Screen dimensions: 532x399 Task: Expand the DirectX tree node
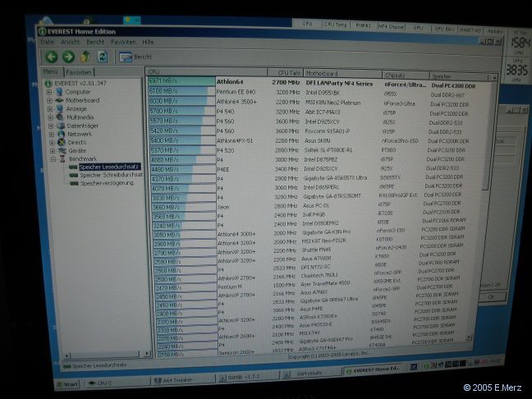[52, 143]
